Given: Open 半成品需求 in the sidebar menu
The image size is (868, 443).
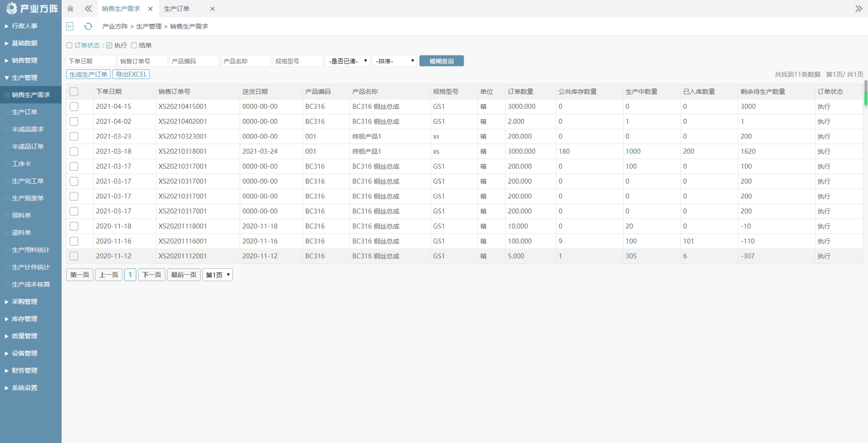Looking at the screenshot, I should tap(27, 129).
